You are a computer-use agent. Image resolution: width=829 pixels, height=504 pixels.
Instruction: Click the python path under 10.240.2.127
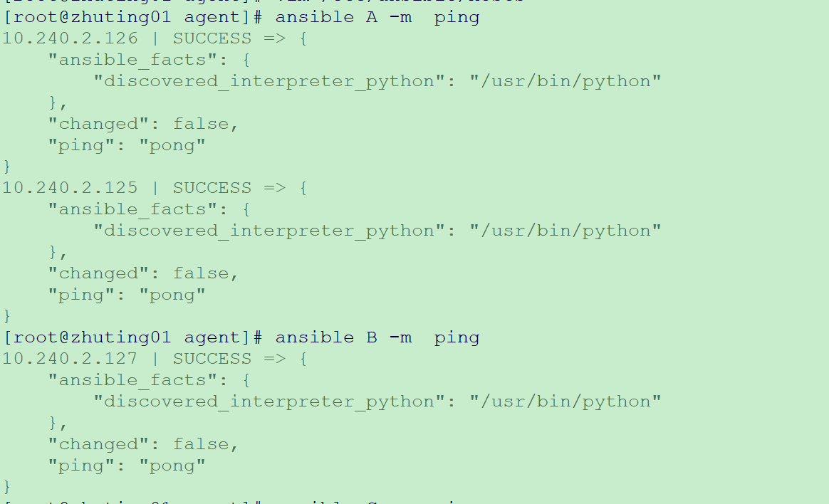click(x=565, y=401)
